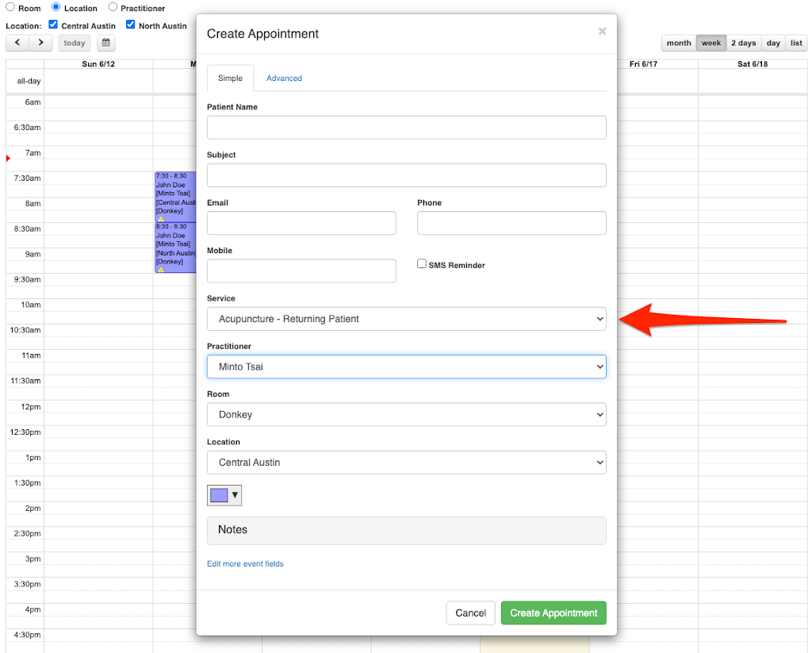Open the Practitioner dropdown showing Minto Tsai
Viewport: 812px width, 653px height.
[x=406, y=367]
